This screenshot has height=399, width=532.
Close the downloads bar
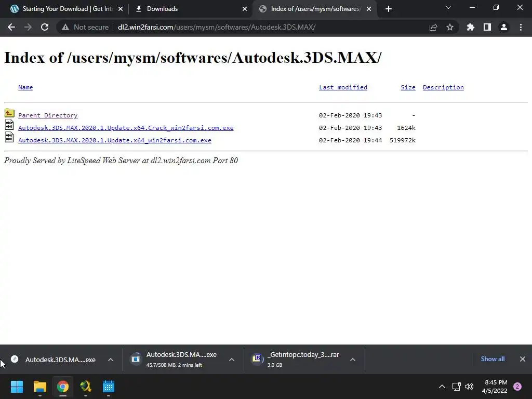point(523,359)
